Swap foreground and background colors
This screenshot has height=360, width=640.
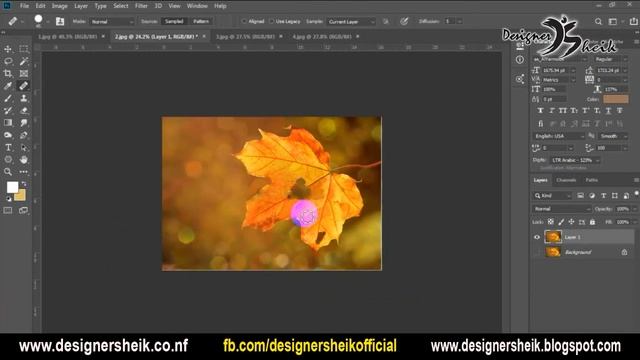click(x=24, y=184)
